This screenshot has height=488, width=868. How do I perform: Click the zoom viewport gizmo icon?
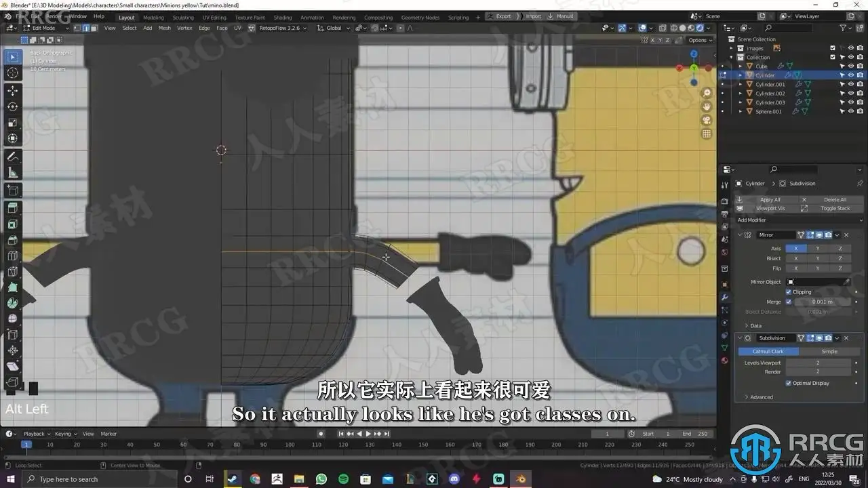tap(707, 93)
